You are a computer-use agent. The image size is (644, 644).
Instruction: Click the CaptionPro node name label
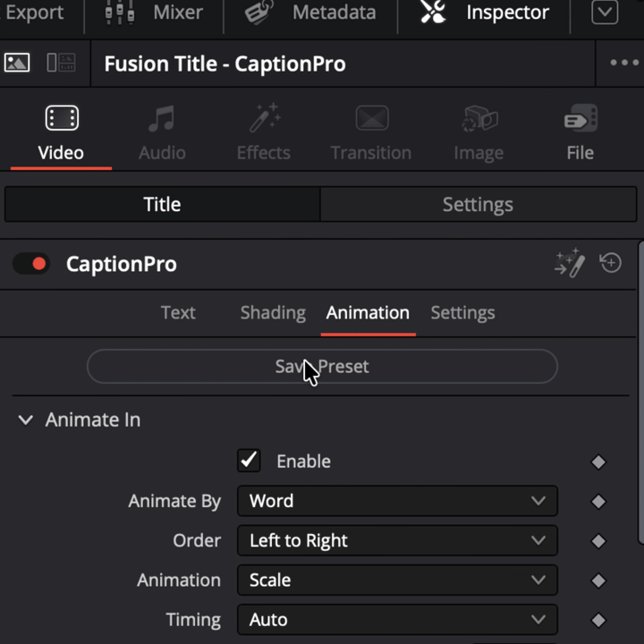122,264
